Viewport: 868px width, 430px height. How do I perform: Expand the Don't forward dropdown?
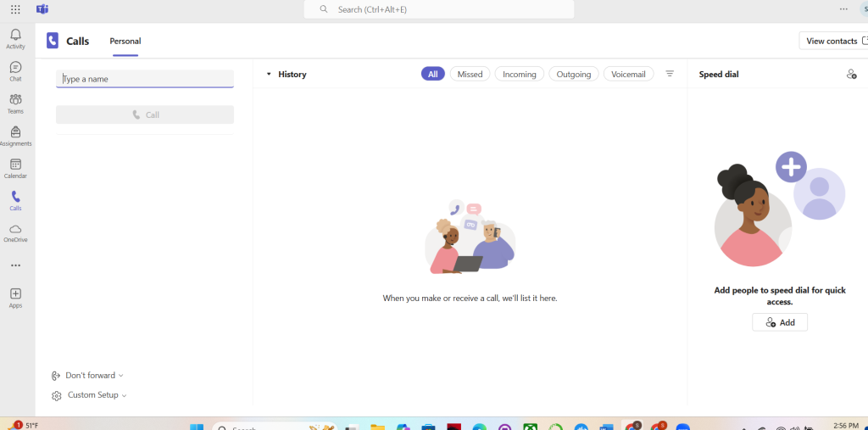pyautogui.click(x=88, y=375)
